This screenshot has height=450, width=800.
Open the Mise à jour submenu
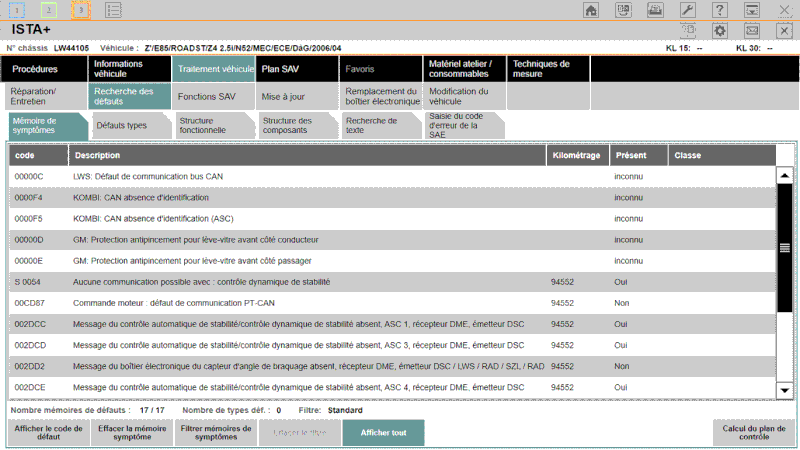[297, 96]
